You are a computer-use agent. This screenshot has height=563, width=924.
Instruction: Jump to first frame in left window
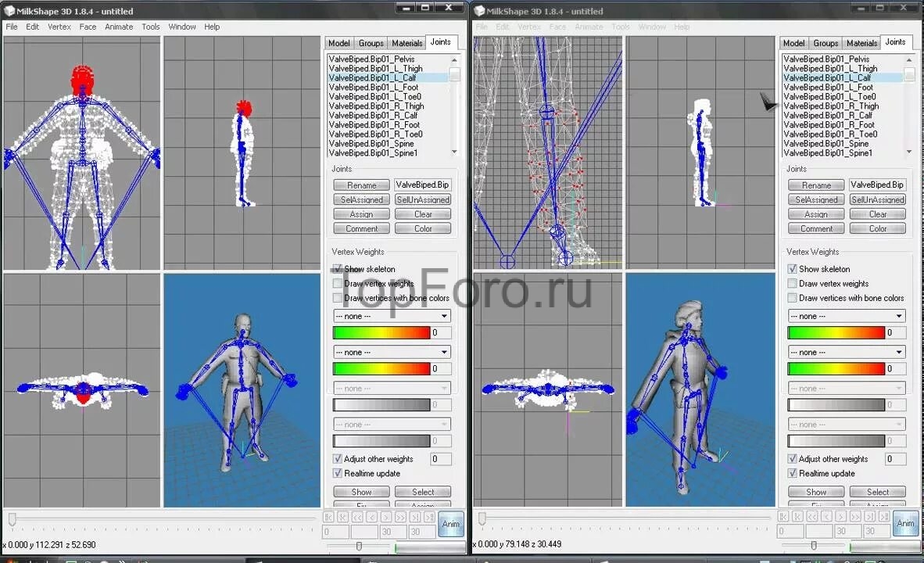[x=329, y=517]
